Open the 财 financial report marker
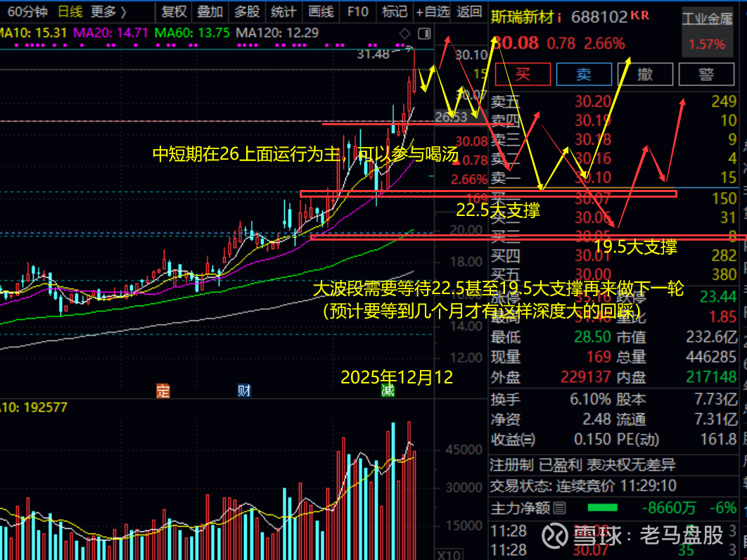This screenshot has width=747, height=560. (244, 390)
